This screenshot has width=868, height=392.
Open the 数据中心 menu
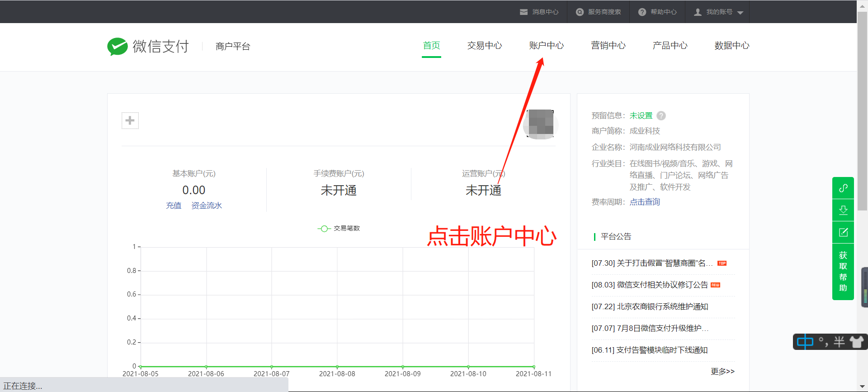tap(732, 45)
